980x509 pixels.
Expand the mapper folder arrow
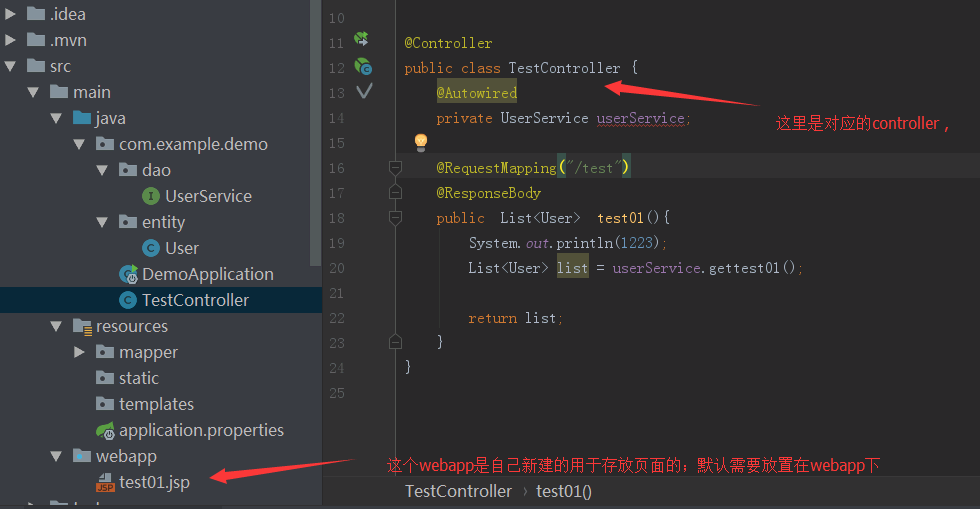coord(80,352)
